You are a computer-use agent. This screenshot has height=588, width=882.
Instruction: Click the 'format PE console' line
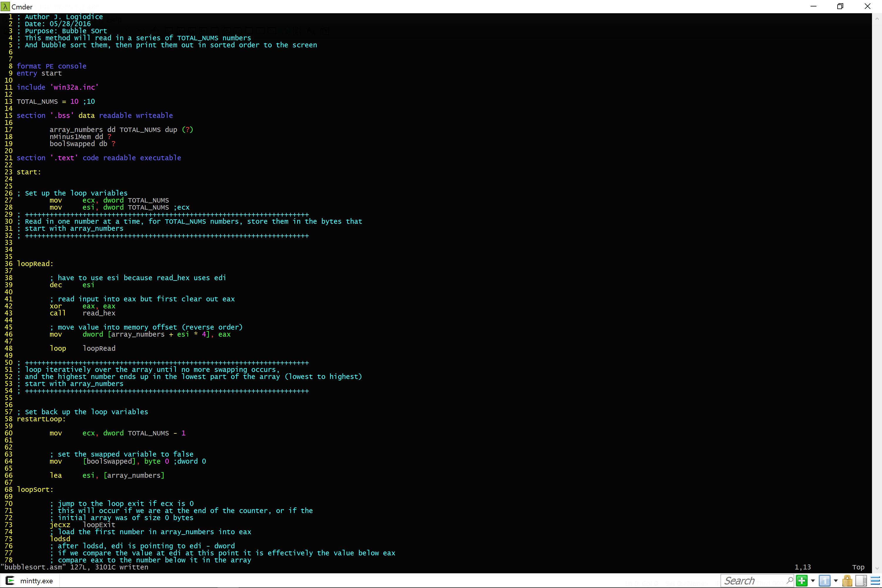[51, 66]
